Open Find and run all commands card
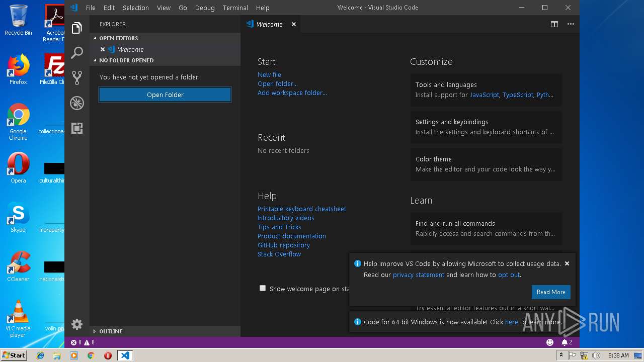This screenshot has height=362, width=644. click(x=486, y=228)
